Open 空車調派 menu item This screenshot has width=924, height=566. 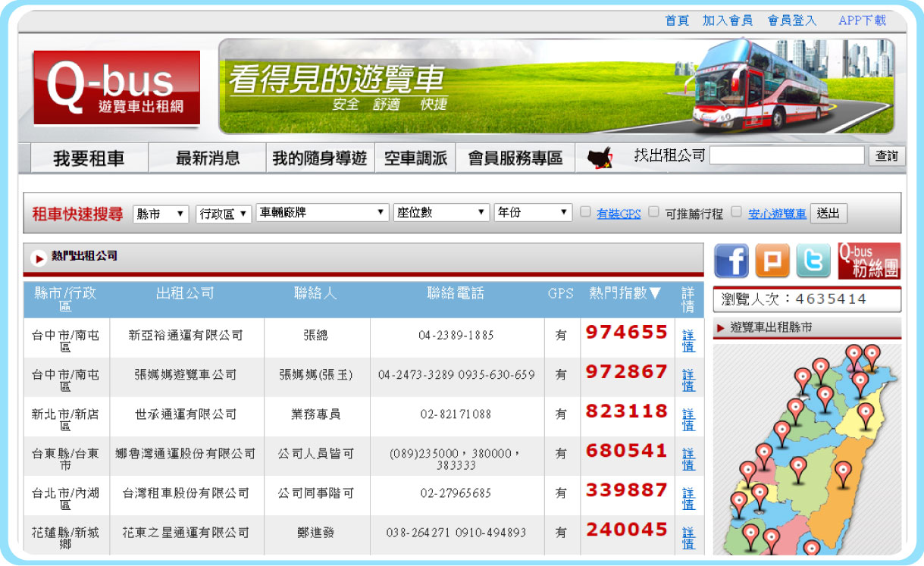pyautogui.click(x=415, y=158)
